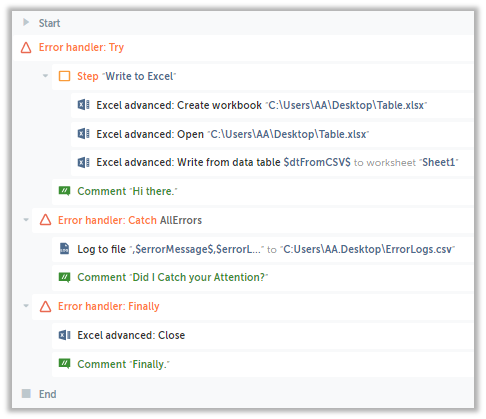The image size is (486, 419).
Task: Click the Start play triangle icon
Action: (26, 22)
